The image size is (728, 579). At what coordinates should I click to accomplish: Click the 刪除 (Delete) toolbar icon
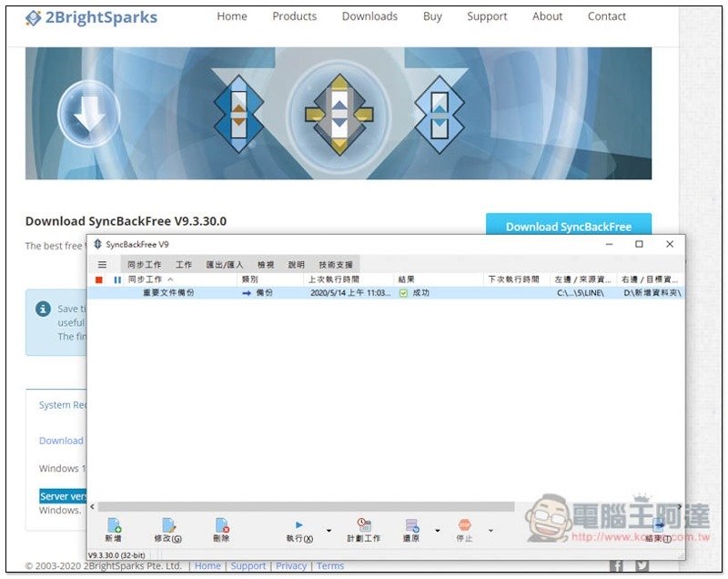pos(221,525)
